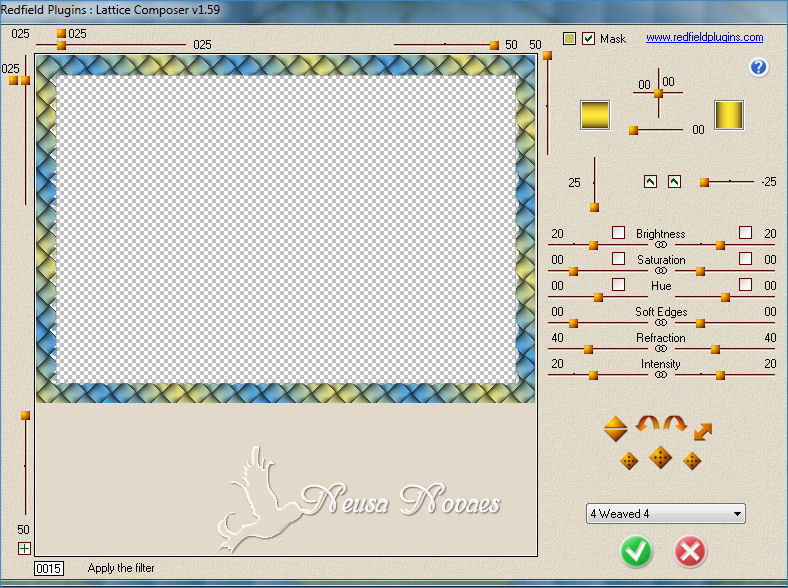Click the rotate left curved arrow
Image resolution: width=788 pixels, height=588 pixels.
click(647, 423)
